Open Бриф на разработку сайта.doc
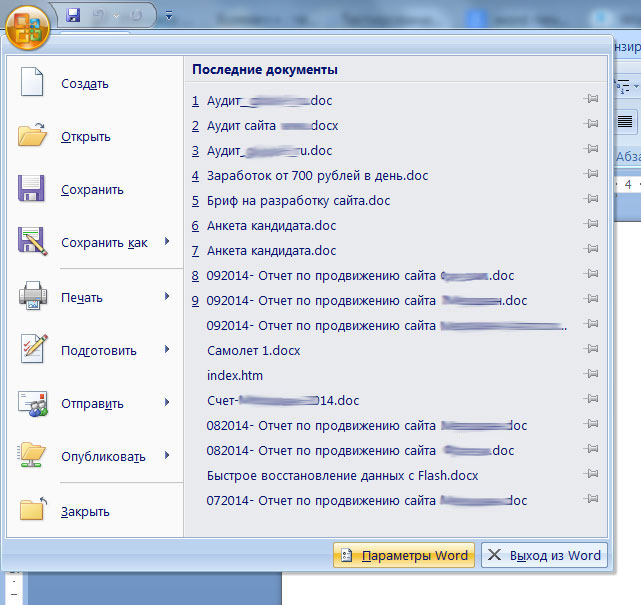This screenshot has width=641, height=605. (x=291, y=200)
